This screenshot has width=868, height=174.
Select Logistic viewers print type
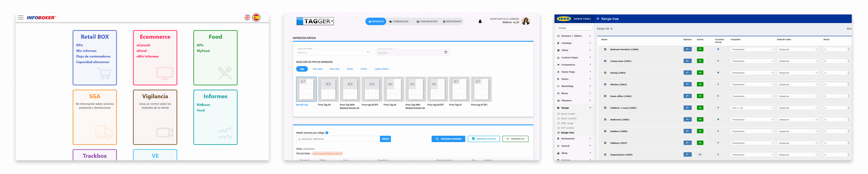point(381,69)
